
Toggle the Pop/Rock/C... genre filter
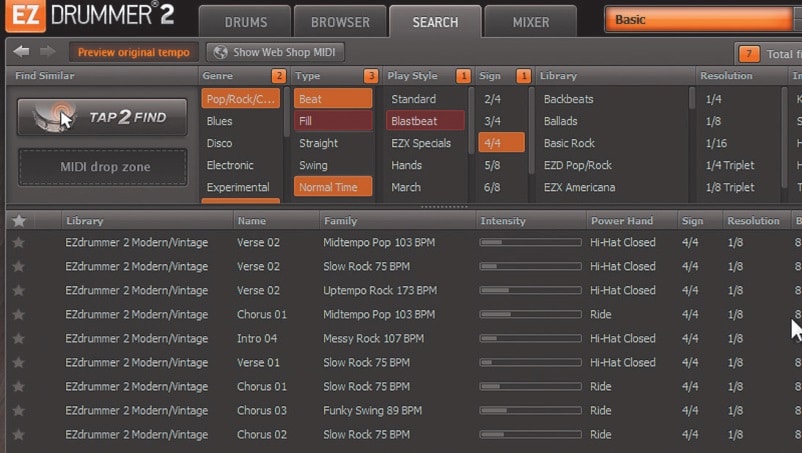(x=240, y=99)
